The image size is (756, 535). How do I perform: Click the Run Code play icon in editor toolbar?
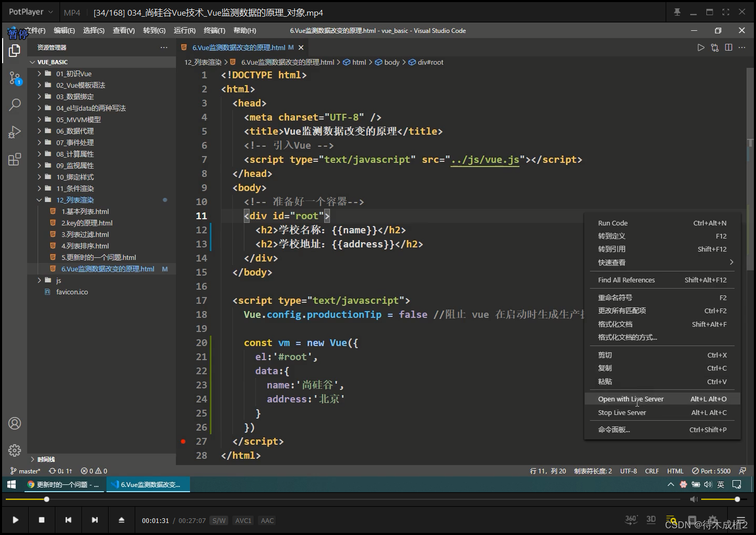[x=701, y=47]
